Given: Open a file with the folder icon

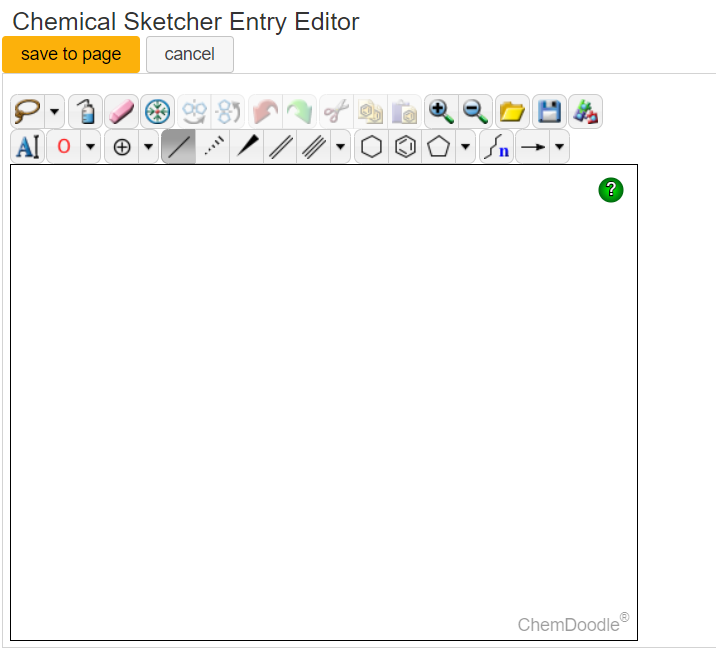Looking at the screenshot, I should coord(513,111).
